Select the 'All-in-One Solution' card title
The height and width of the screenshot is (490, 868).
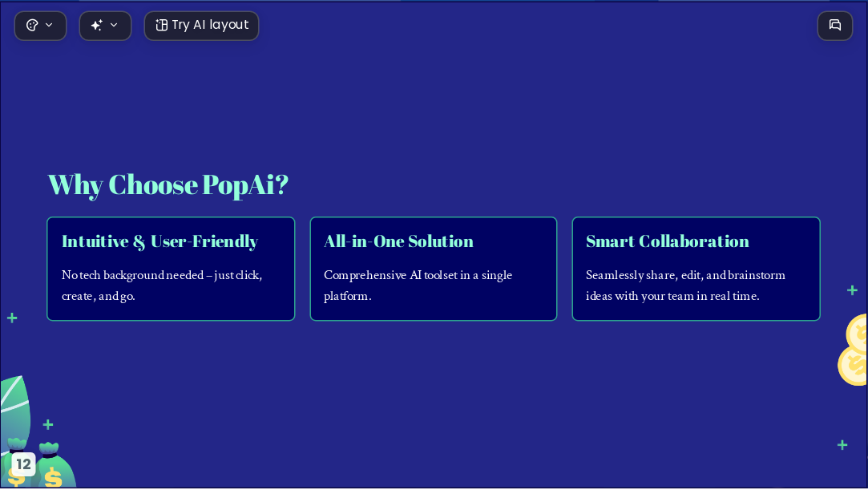[398, 241]
